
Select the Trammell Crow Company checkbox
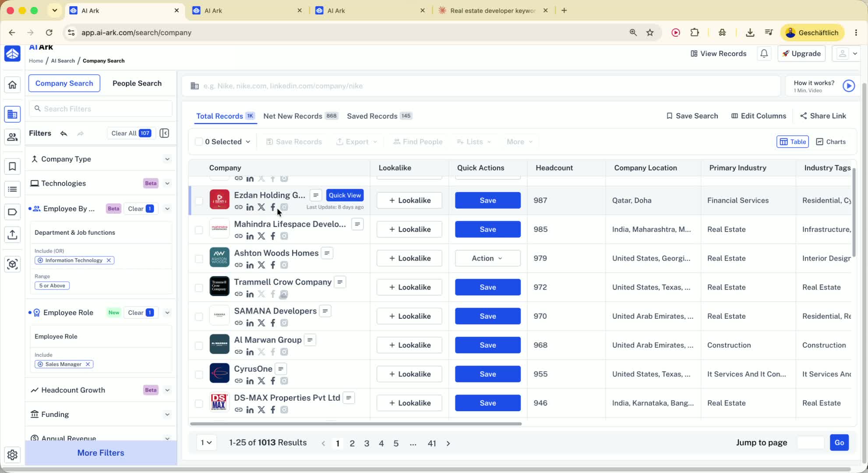point(199,287)
